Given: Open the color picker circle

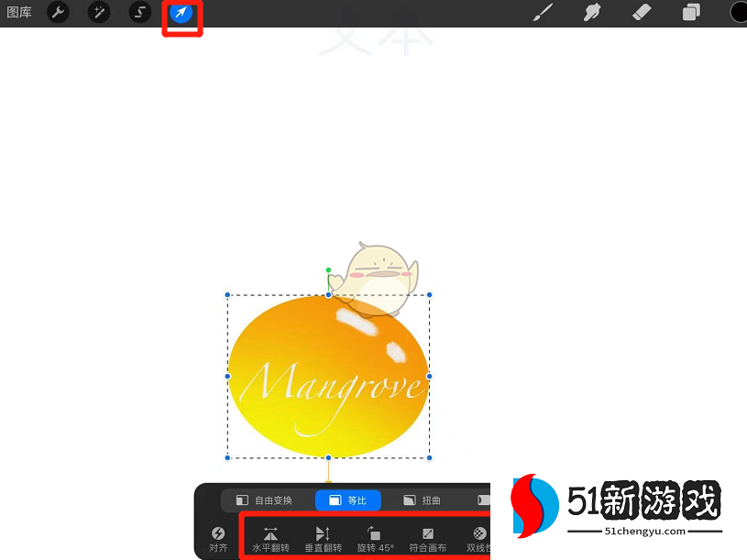Looking at the screenshot, I should point(738,13).
